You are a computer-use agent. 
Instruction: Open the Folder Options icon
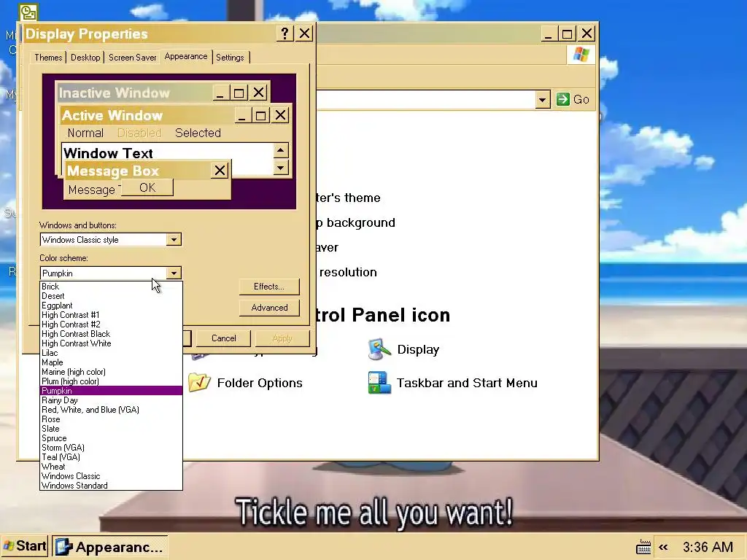pos(245,383)
